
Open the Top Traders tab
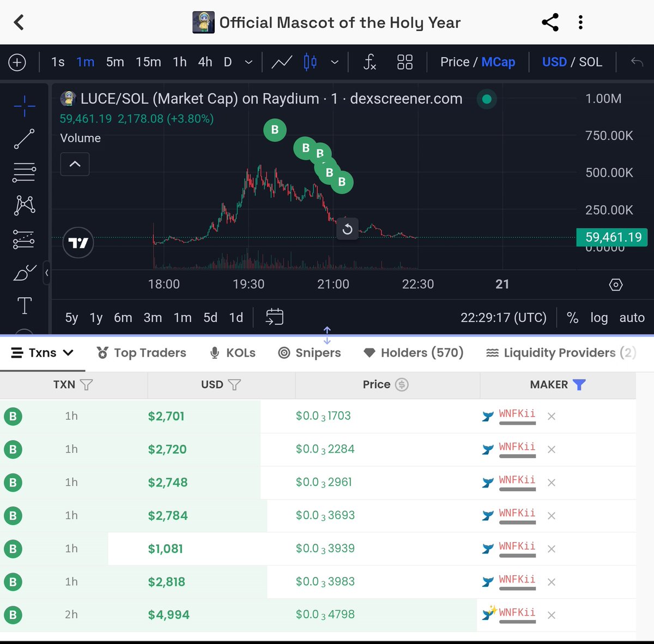[142, 353]
